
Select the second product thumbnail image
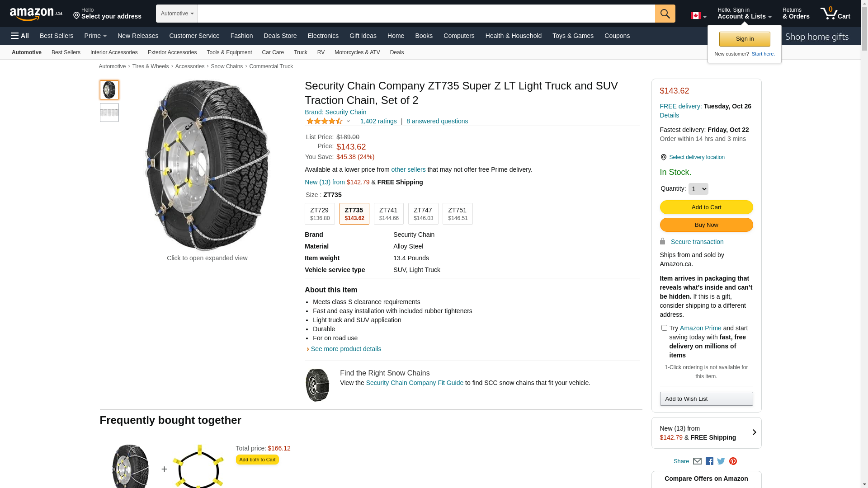tap(109, 113)
